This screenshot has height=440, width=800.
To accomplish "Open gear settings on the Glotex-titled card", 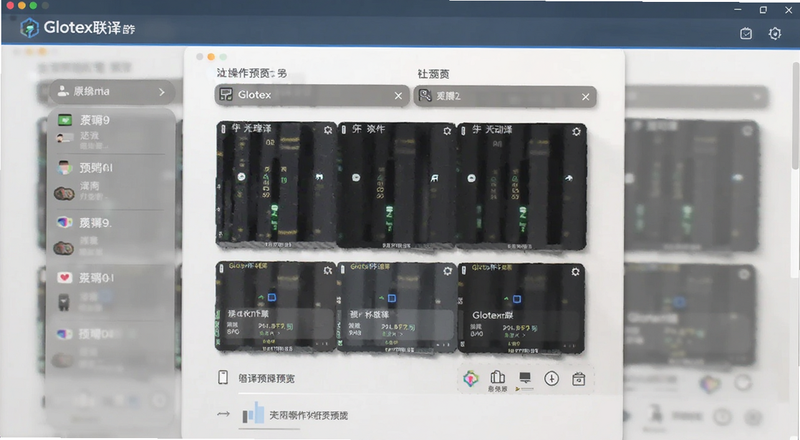I will click(x=576, y=272).
